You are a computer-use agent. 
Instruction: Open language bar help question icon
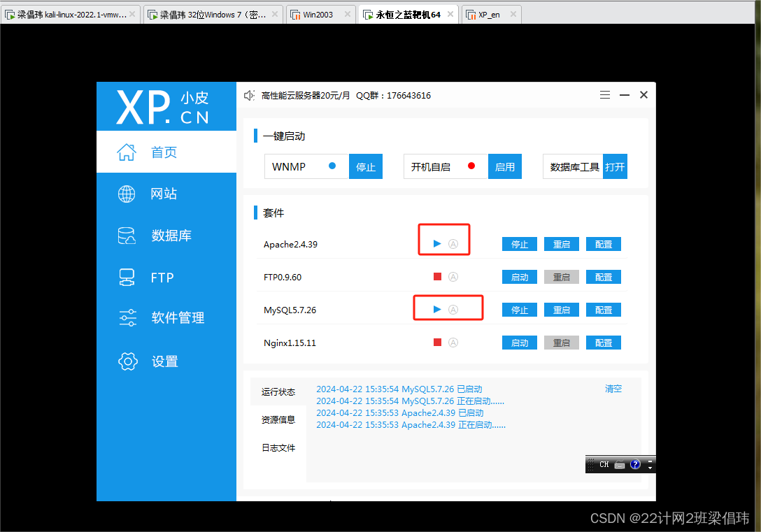click(x=635, y=464)
